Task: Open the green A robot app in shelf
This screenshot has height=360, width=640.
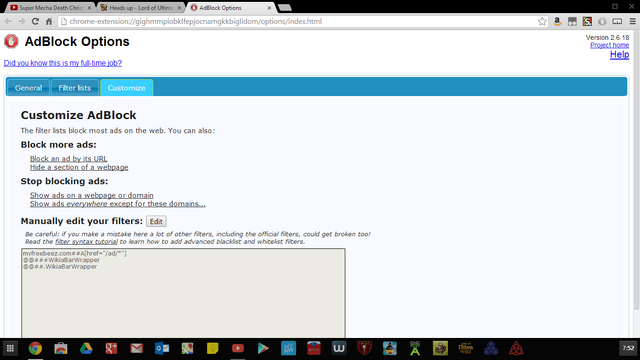Action: click(x=415, y=349)
